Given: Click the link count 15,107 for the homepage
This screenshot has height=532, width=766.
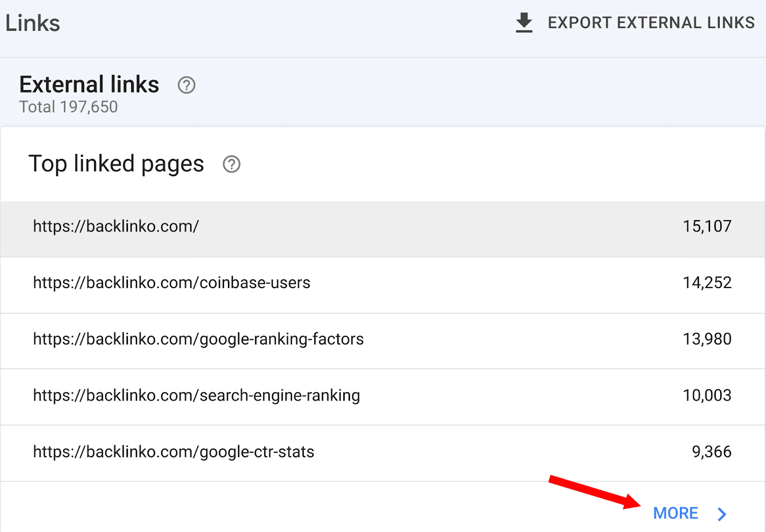Looking at the screenshot, I should 708,226.
